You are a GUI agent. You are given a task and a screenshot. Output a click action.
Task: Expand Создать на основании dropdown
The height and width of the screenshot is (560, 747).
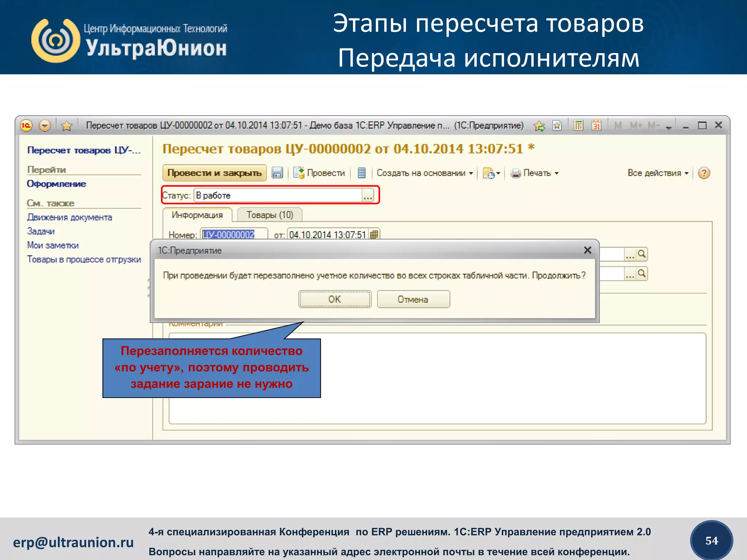click(425, 173)
